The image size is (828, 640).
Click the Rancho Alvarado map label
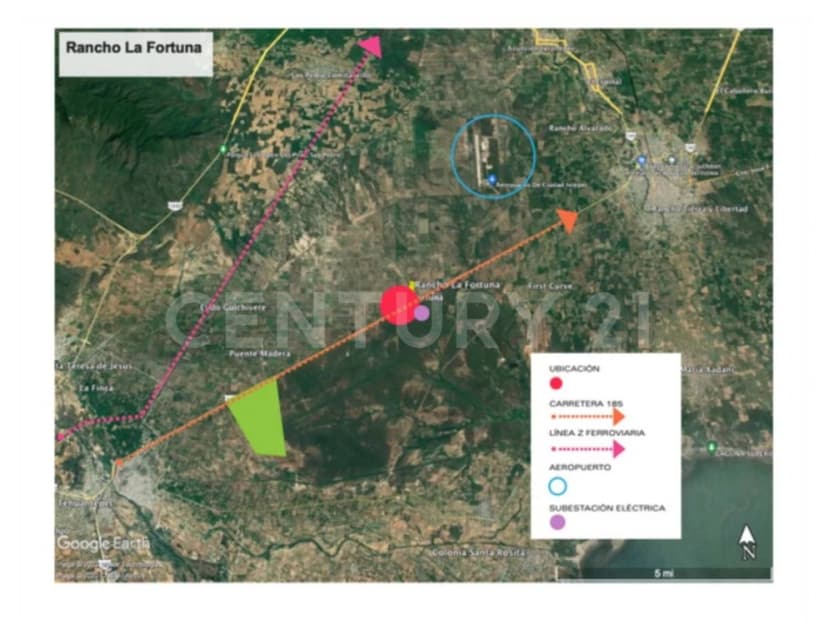point(580,128)
